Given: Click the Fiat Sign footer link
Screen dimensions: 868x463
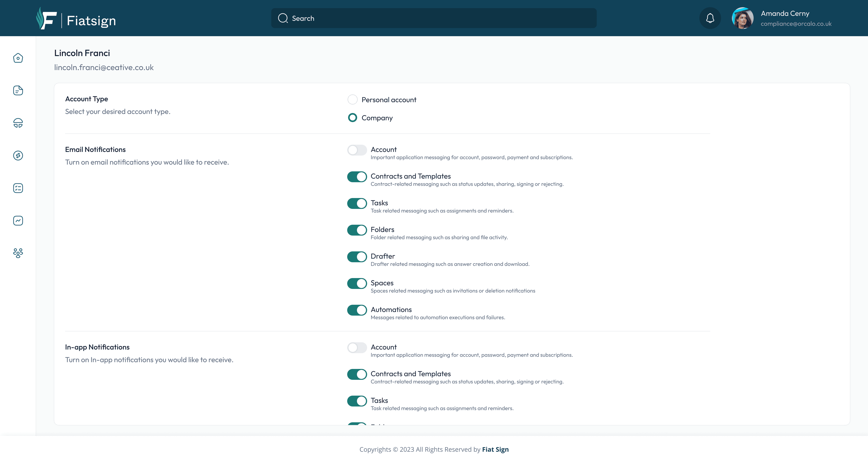Looking at the screenshot, I should pyautogui.click(x=495, y=449).
